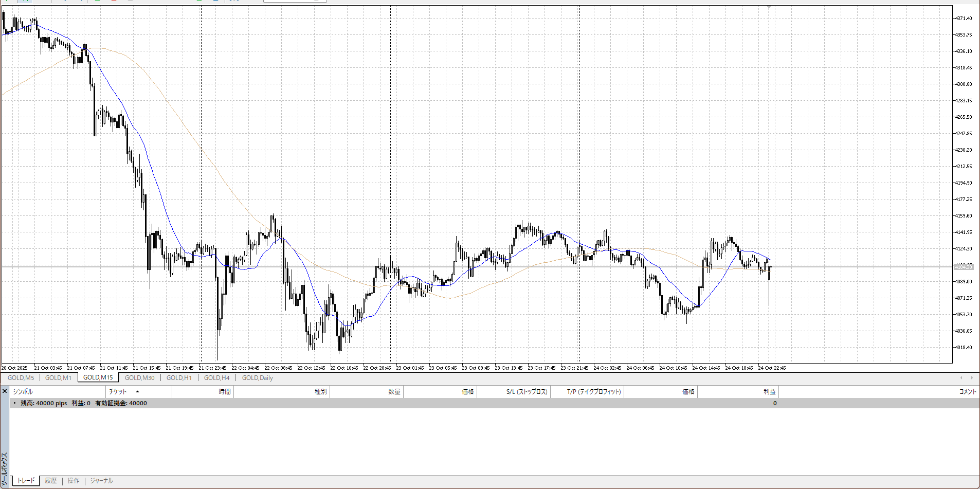
Task: Click the chart shift triangle marker
Action: pos(769,7)
